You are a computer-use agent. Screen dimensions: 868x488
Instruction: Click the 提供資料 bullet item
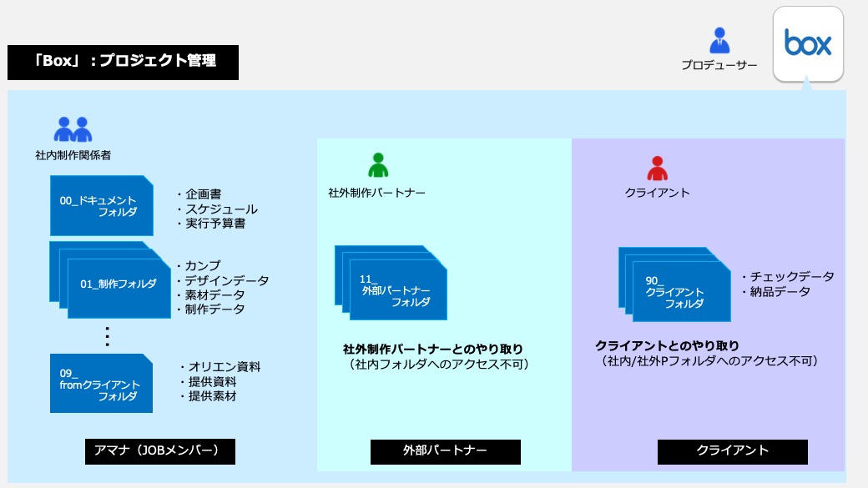[208, 382]
